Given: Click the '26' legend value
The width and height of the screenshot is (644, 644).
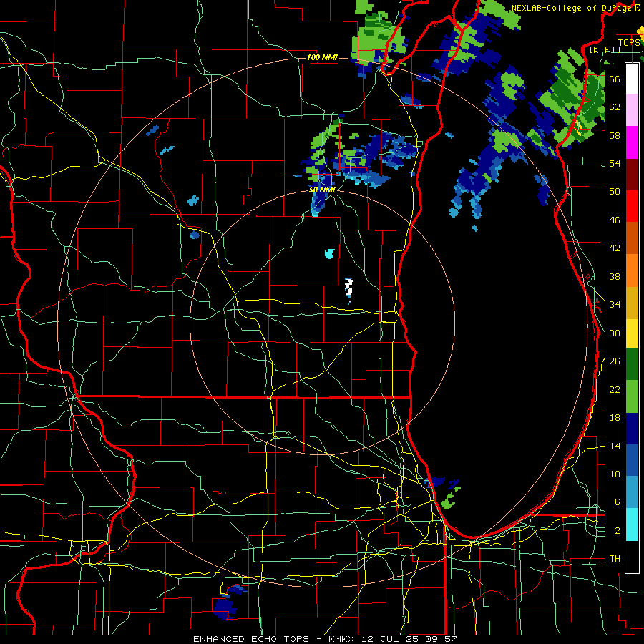Looking at the screenshot, I should tap(615, 361).
